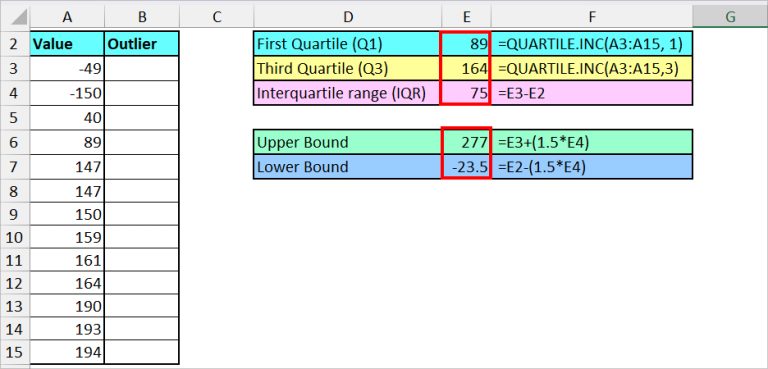Select row 8 header
Viewport: 768px width, 369px height.
pos(15,191)
